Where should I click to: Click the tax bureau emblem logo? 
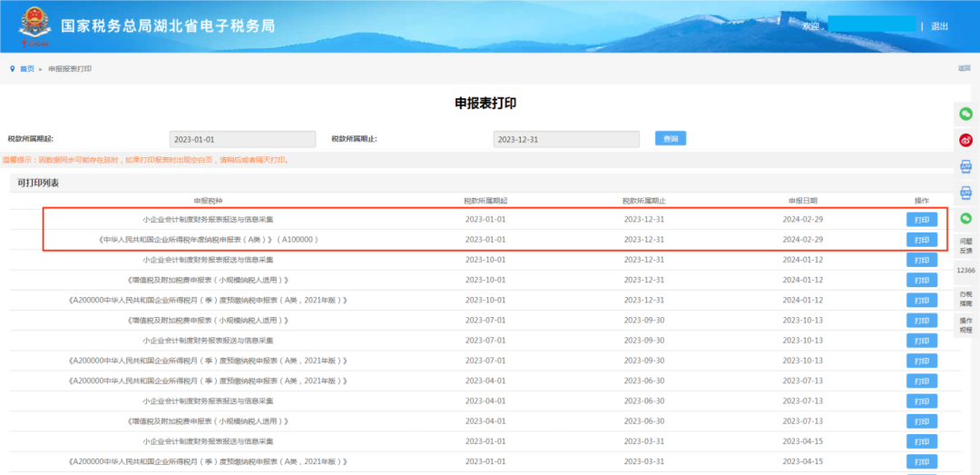tap(34, 26)
